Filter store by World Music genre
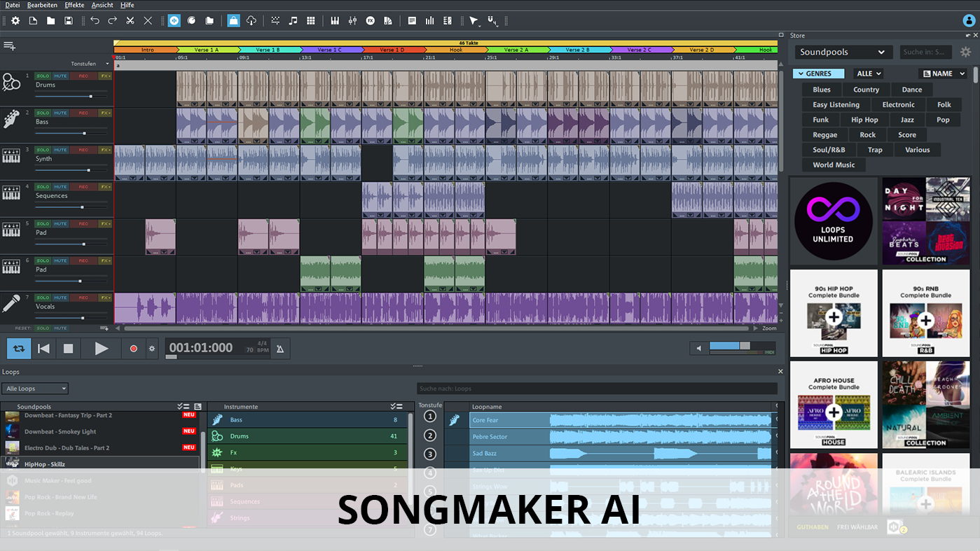This screenshot has height=551, width=980. [834, 165]
